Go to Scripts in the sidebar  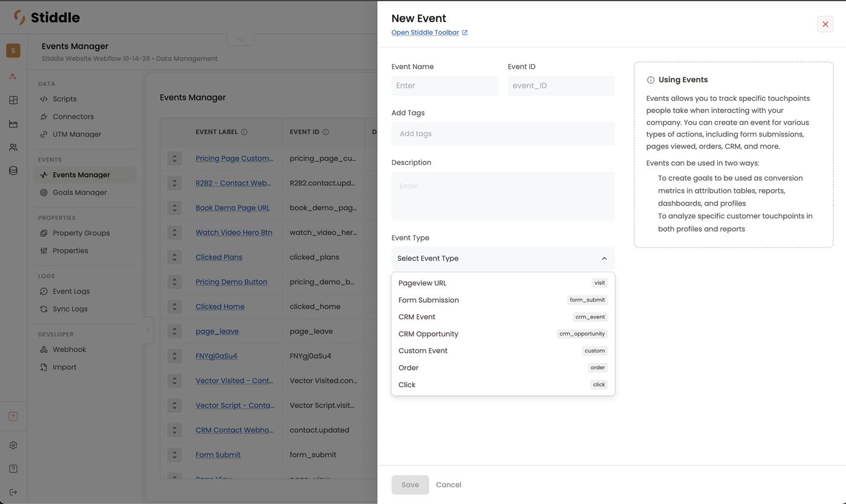click(x=85, y=99)
